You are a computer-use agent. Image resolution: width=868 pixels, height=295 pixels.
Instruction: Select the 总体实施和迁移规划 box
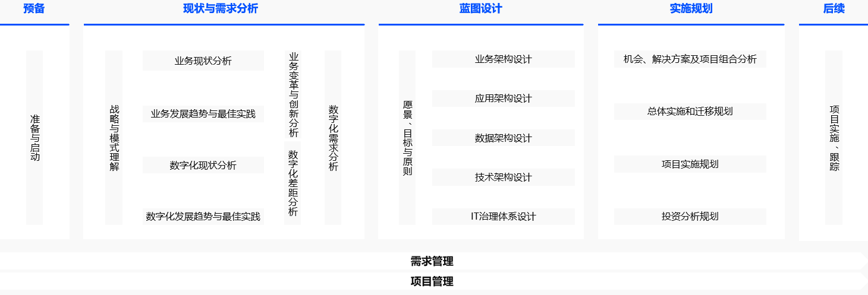tap(690, 112)
